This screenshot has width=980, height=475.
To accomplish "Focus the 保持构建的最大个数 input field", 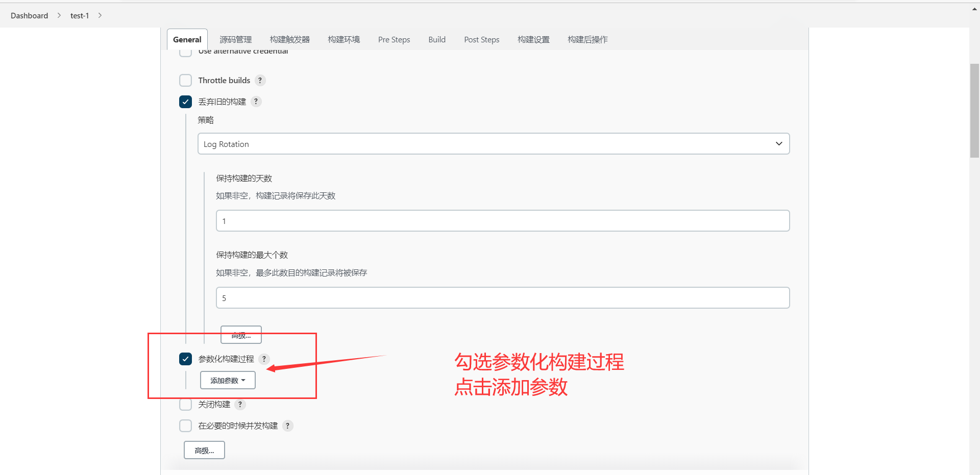I will coord(503,298).
